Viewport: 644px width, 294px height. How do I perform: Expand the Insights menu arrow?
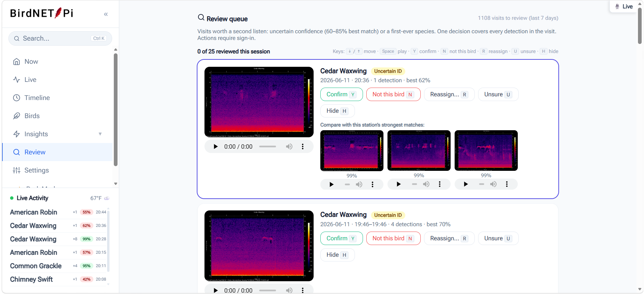point(100,134)
